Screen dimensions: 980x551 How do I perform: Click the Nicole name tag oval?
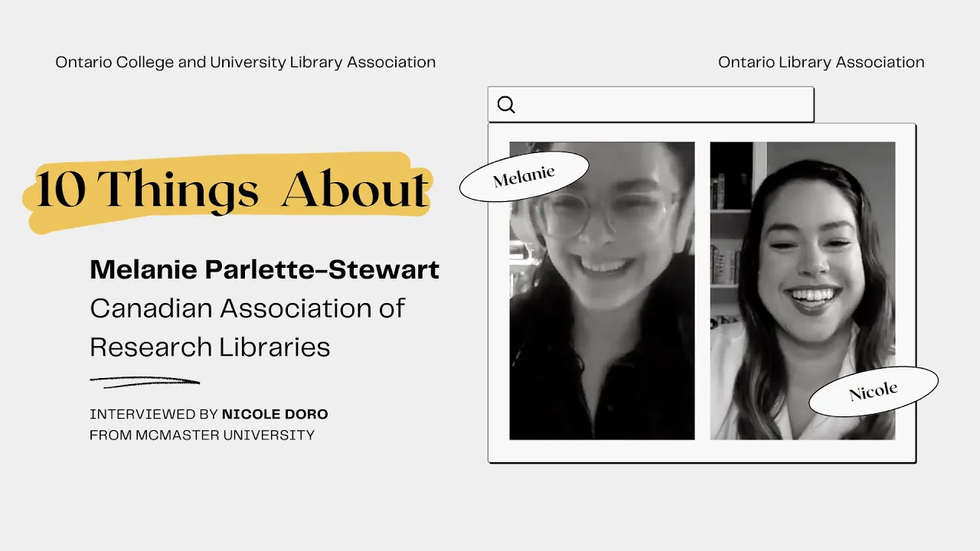click(x=874, y=391)
